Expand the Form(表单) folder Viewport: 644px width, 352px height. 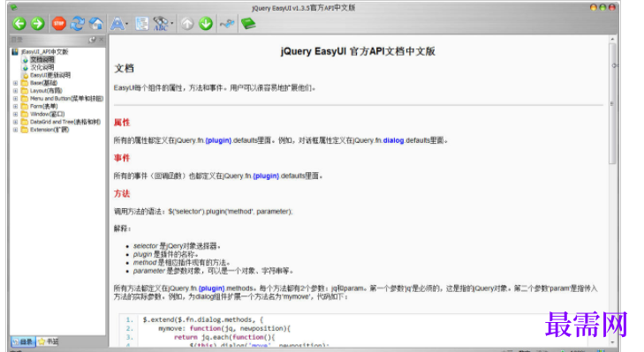(x=15, y=106)
